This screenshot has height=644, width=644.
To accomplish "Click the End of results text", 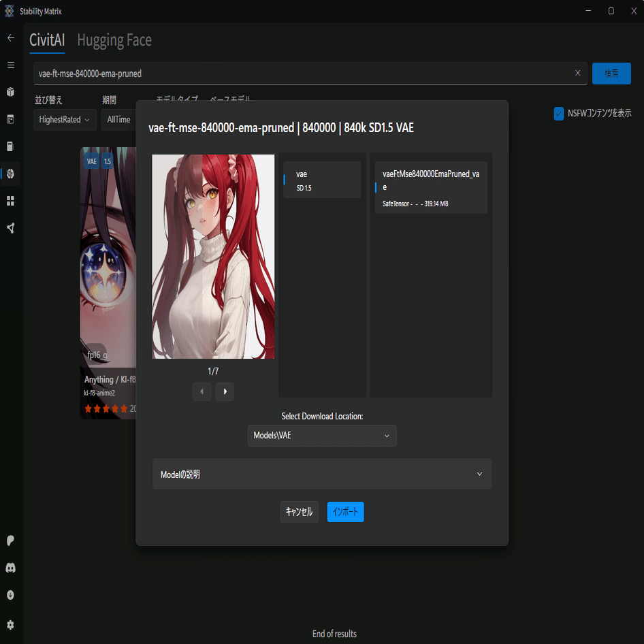I will click(x=334, y=634).
